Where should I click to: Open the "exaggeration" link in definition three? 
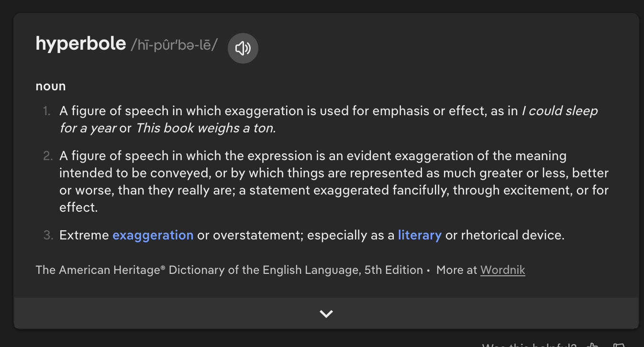[153, 235]
